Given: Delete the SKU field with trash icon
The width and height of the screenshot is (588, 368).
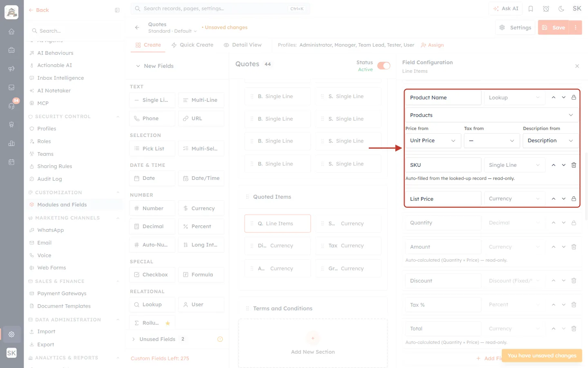Looking at the screenshot, I should coord(574,165).
